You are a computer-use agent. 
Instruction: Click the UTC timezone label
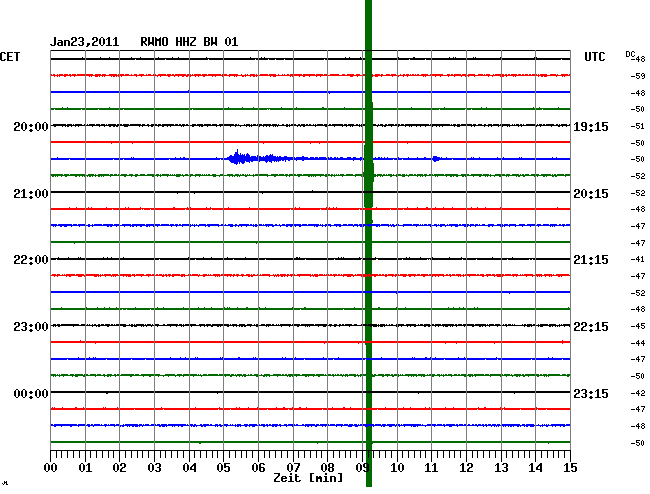click(594, 57)
